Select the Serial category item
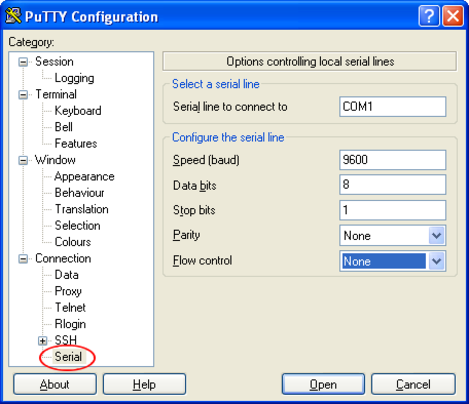This screenshot has width=469, height=404. click(68, 357)
